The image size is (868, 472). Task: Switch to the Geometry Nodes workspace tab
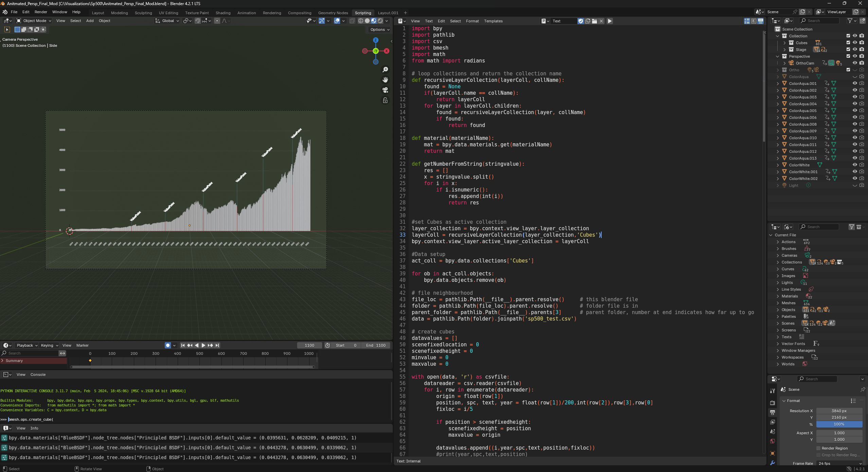(x=333, y=13)
